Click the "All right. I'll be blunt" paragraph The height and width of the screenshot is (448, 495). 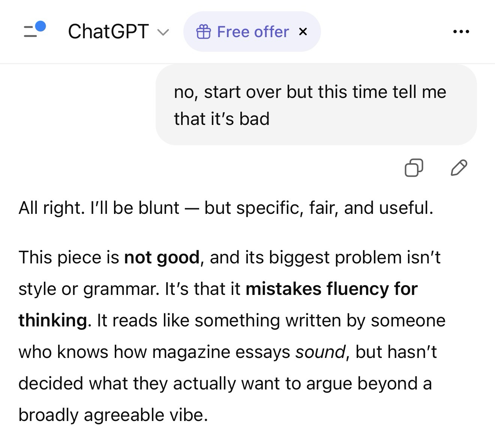[226, 208]
